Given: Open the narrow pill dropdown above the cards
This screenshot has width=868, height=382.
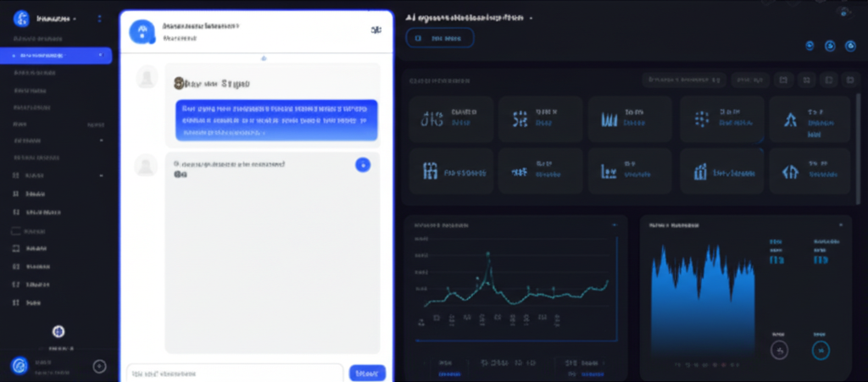Looking at the screenshot, I should point(750,80).
